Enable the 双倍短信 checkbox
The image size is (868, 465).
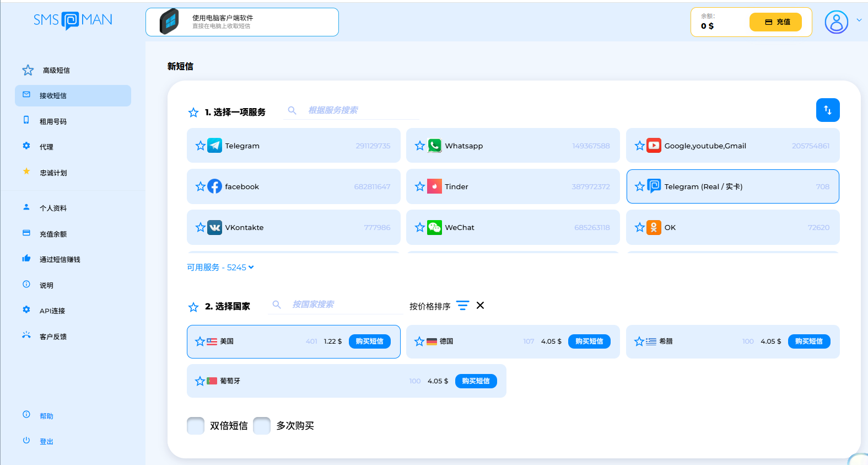coord(196,426)
